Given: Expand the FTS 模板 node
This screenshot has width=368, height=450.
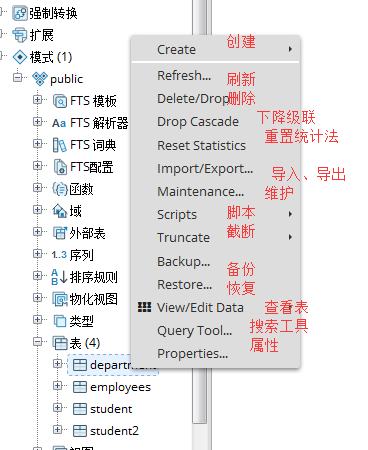Looking at the screenshot, I should tap(37, 100).
